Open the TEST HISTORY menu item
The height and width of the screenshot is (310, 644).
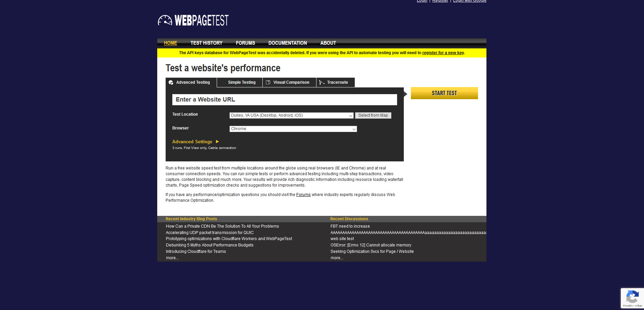pyautogui.click(x=206, y=43)
